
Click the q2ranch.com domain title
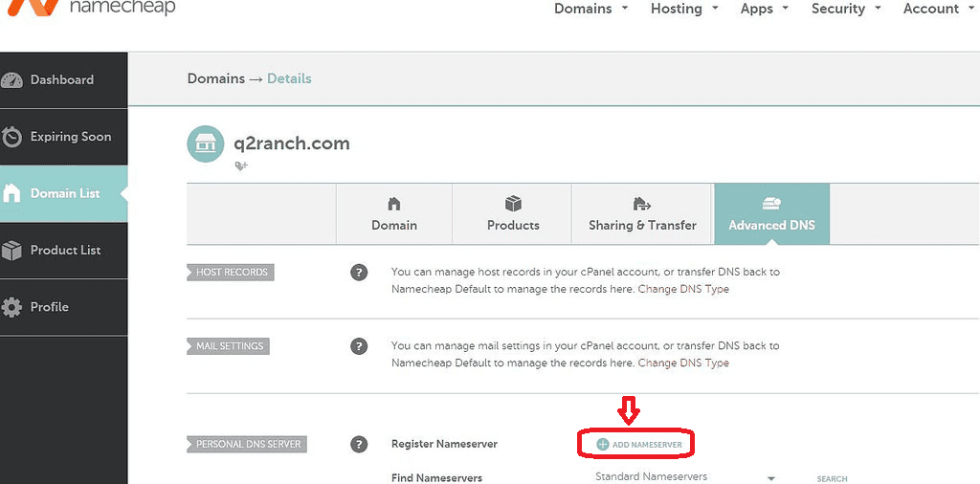click(291, 144)
